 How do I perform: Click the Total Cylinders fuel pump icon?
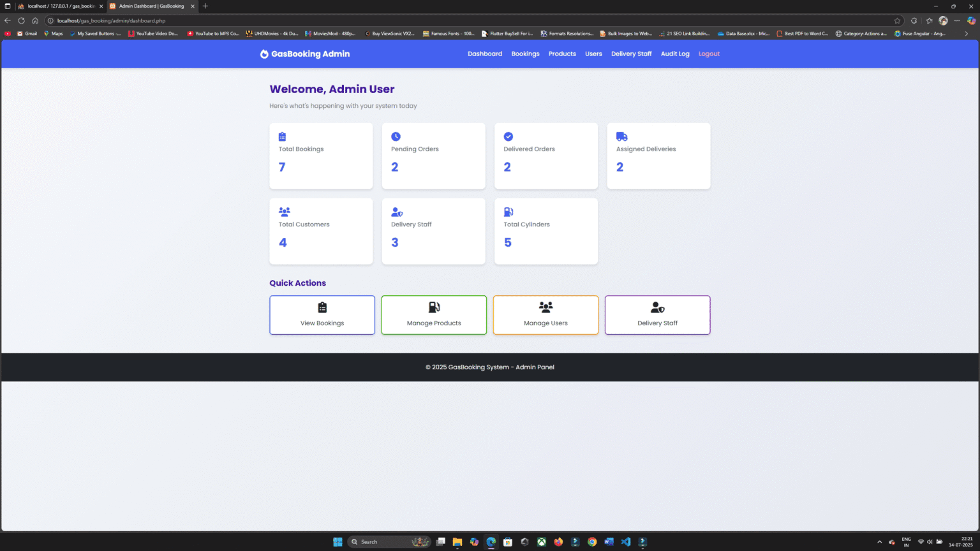(508, 212)
